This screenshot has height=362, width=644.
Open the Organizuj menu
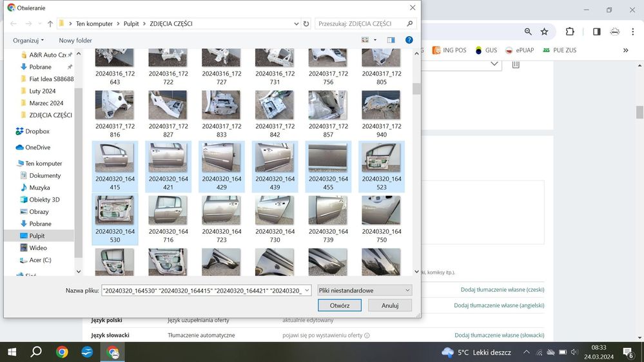click(x=28, y=41)
